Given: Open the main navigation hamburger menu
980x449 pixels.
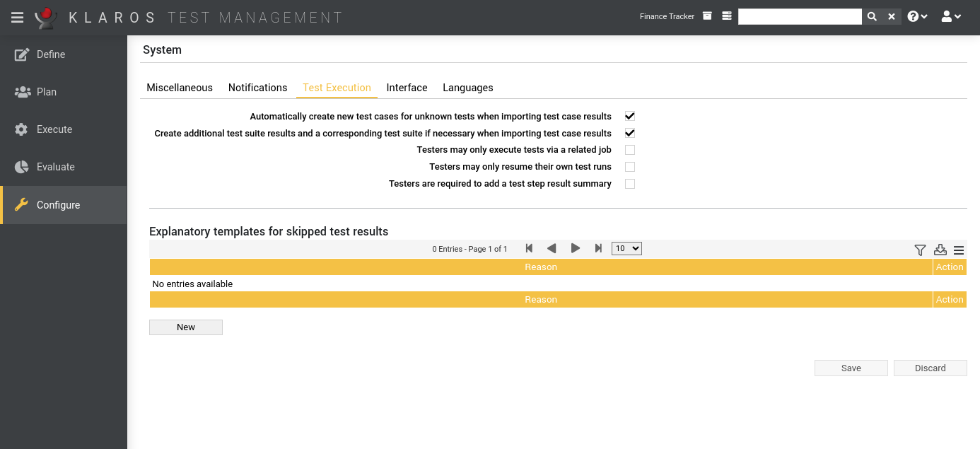Looking at the screenshot, I should 18,17.
